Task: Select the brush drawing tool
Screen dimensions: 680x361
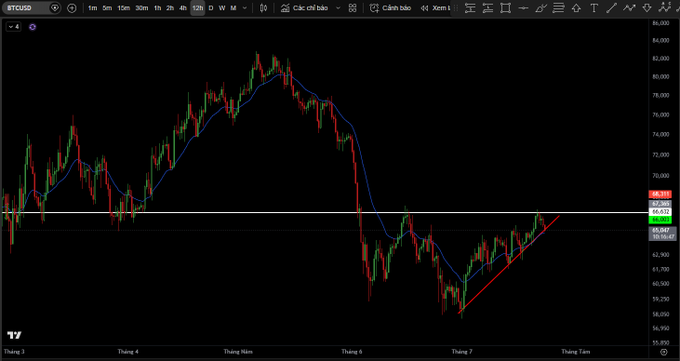Action: click(541, 8)
